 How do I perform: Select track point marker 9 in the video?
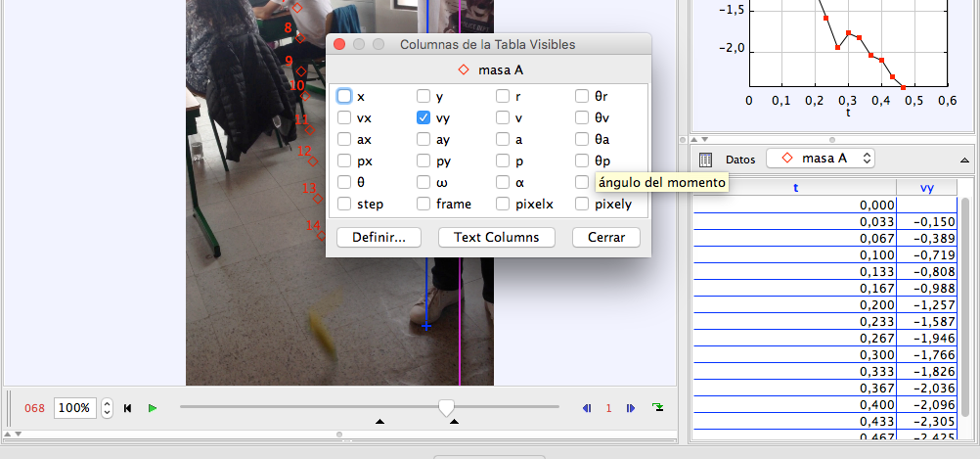point(301,71)
